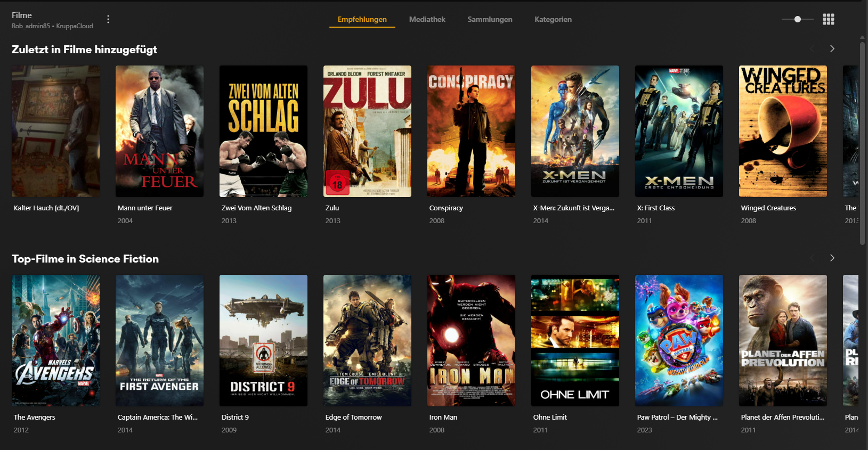The height and width of the screenshot is (450, 868).
Task: Switch to the Sammlungen tab
Action: [x=490, y=19]
